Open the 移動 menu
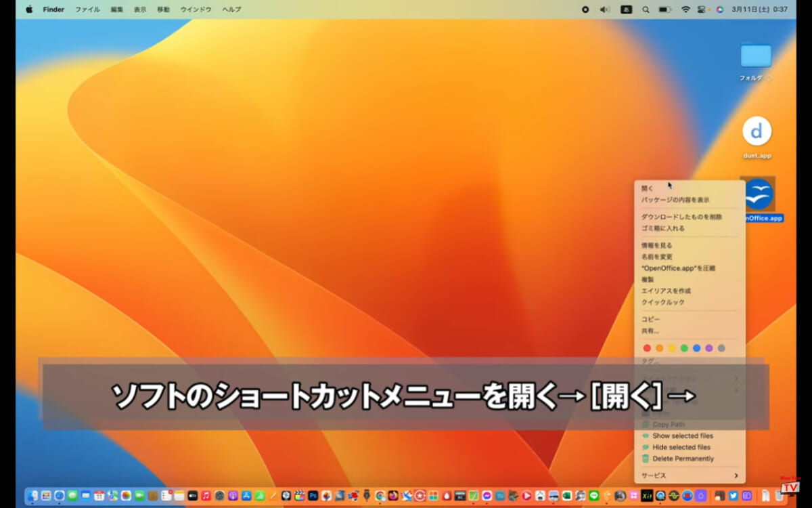 pos(163,9)
